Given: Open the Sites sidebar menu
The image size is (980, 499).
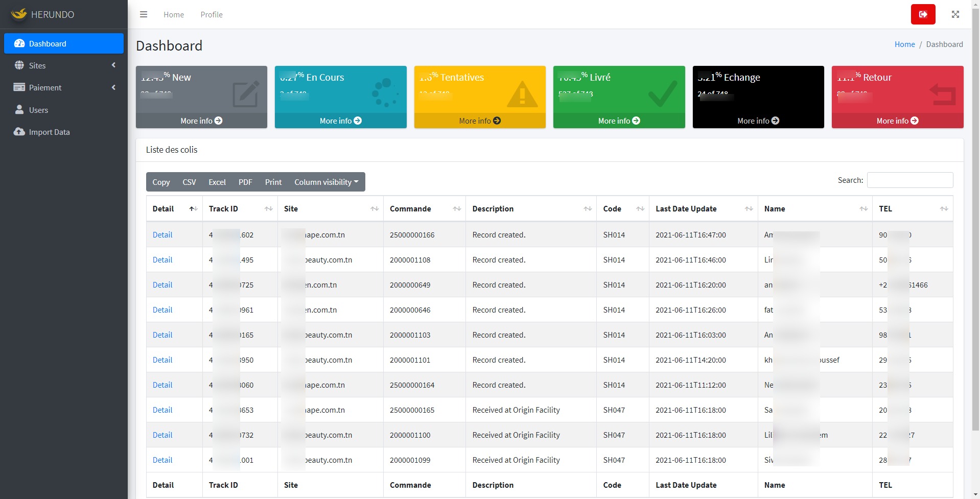Looking at the screenshot, I should 64,65.
